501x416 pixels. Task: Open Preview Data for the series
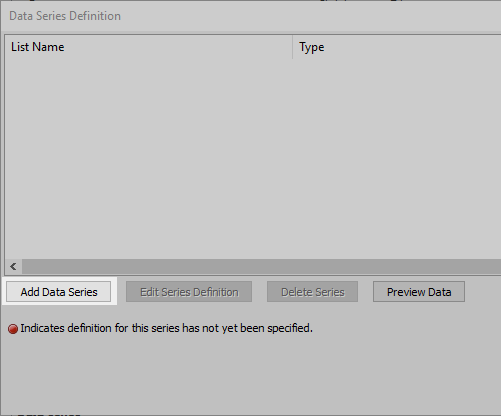(419, 292)
